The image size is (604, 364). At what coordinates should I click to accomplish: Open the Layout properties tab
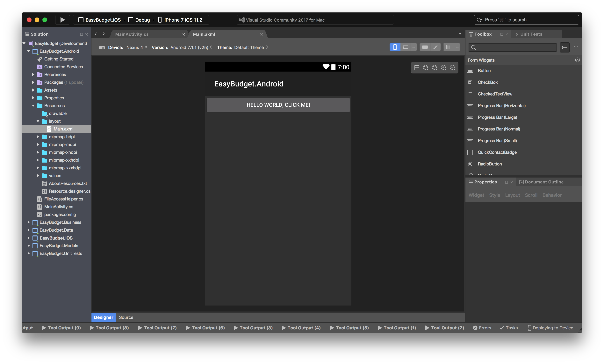[x=512, y=195]
